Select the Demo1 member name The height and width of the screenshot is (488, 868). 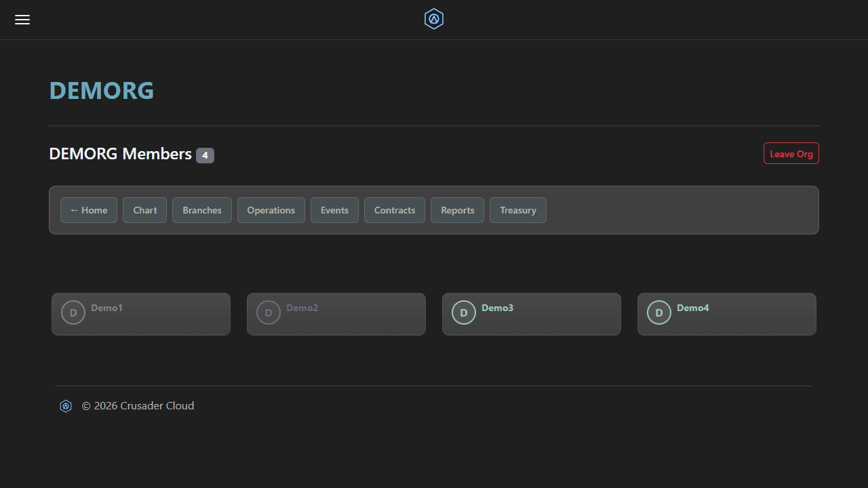(x=106, y=308)
